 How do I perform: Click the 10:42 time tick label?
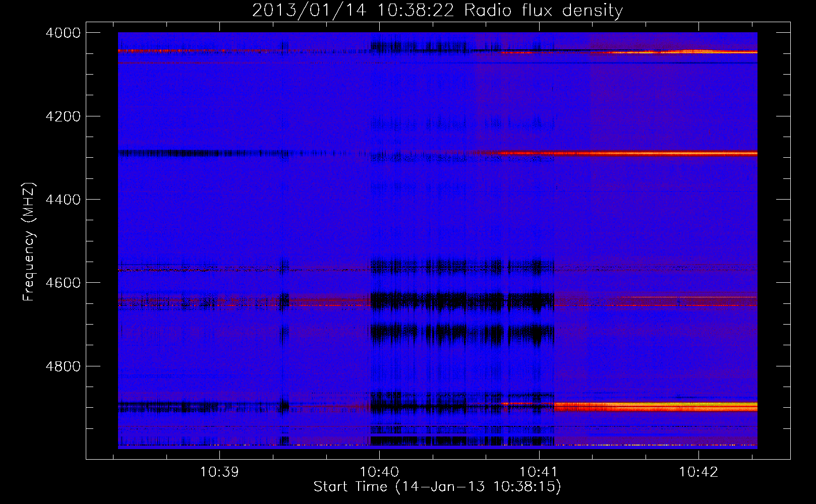(x=698, y=472)
